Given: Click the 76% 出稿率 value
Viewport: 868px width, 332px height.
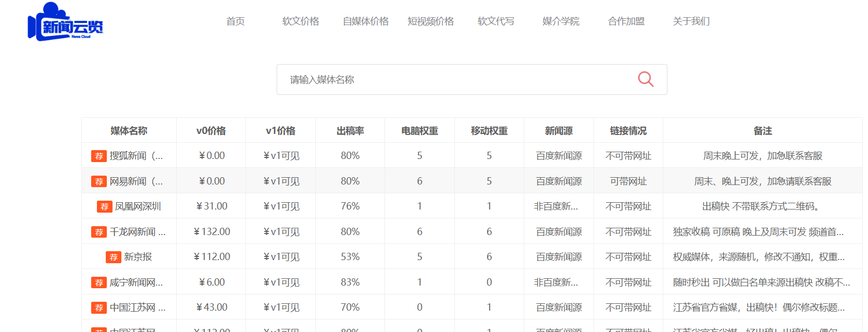Looking at the screenshot, I should tap(350, 206).
